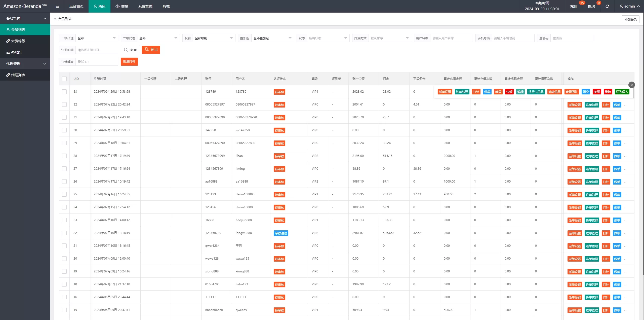644x320 pixels.
Task: Toggle the sidebar collapse hamburger icon
Action: (x=57, y=6)
